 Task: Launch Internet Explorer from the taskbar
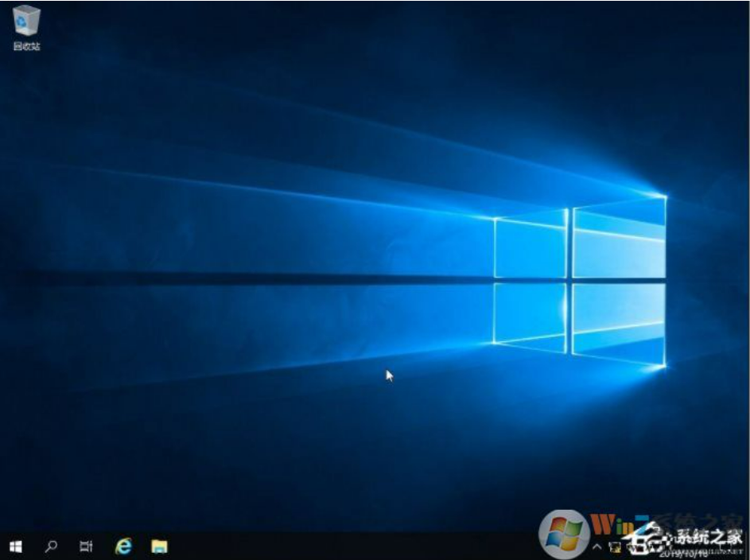click(x=123, y=546)
